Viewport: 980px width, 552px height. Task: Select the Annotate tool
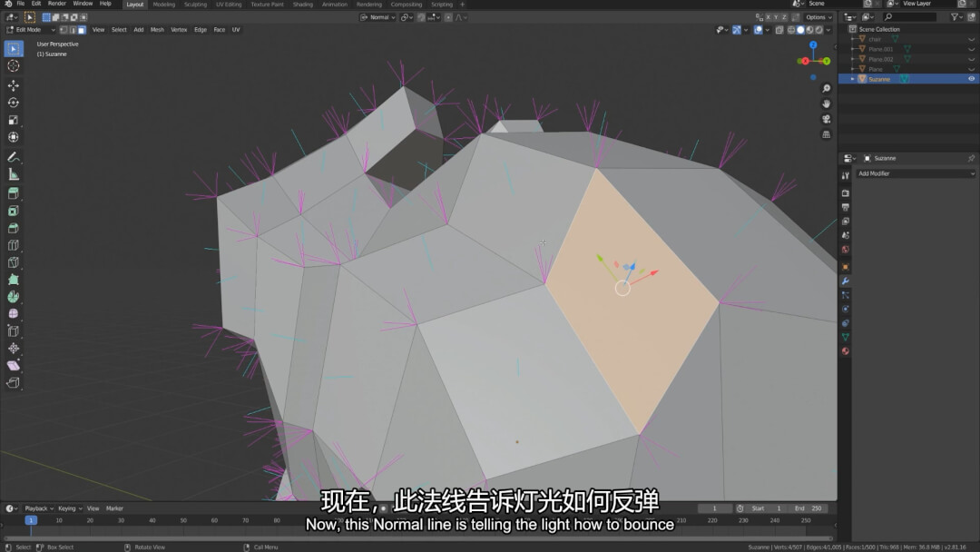tap(13, 157)
